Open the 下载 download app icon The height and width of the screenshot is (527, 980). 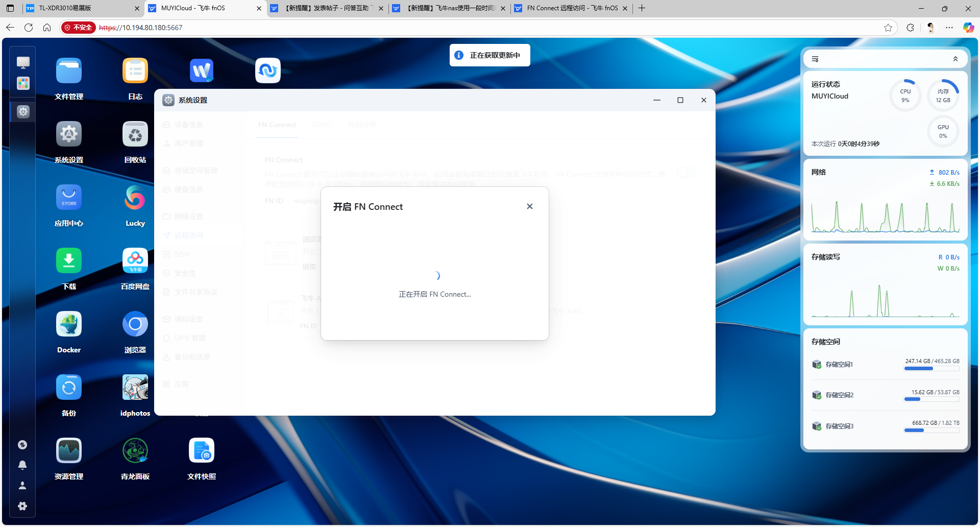69,260
